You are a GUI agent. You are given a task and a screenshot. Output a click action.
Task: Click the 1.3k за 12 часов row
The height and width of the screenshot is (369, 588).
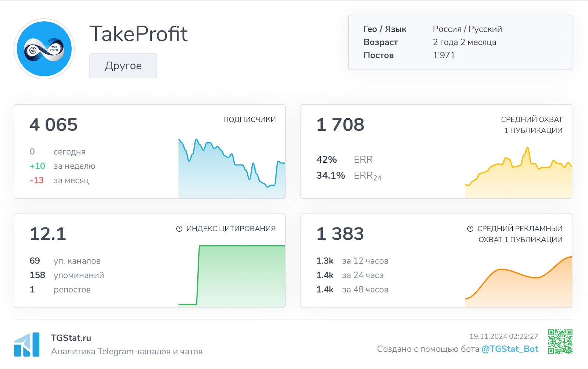click(352, 261)
